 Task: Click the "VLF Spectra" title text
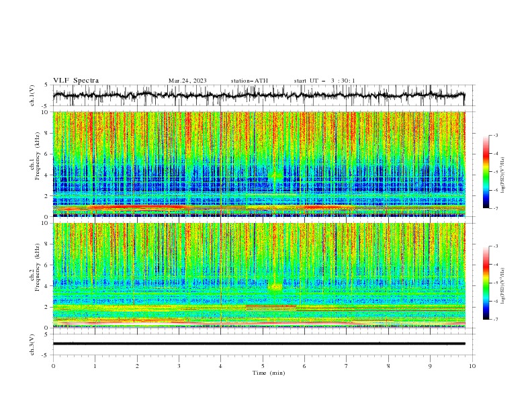pyautogui.click(x=76, y=81)
